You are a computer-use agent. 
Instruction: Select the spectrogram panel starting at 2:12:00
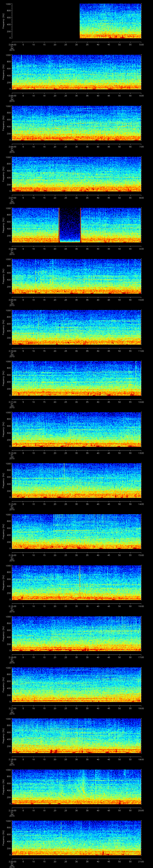[x=77, y=429]
